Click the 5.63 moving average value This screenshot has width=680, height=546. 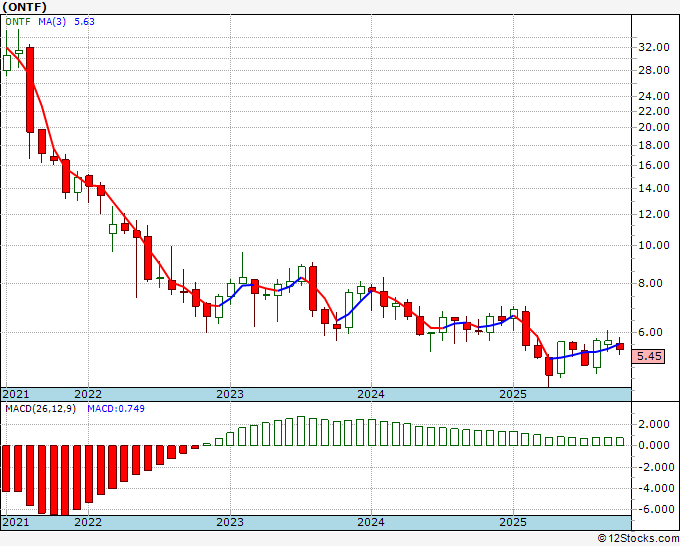click(x=84, y=22)
